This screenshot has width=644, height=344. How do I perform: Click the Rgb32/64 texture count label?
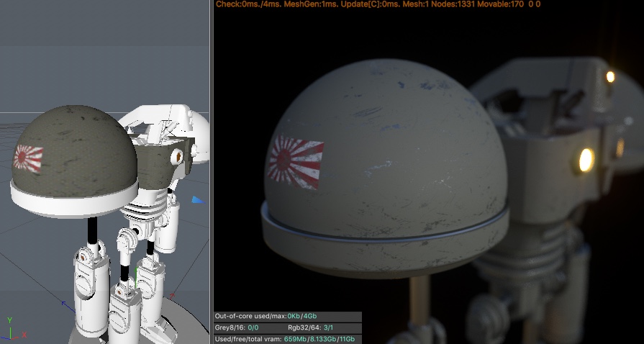pyautogui.click(x=305, y=327)
